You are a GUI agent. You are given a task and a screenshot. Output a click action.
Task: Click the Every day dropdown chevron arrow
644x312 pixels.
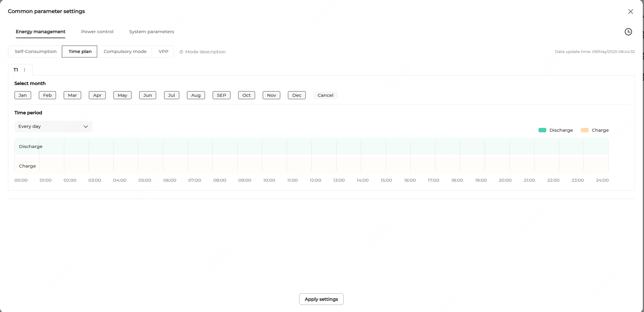[86, 127]
